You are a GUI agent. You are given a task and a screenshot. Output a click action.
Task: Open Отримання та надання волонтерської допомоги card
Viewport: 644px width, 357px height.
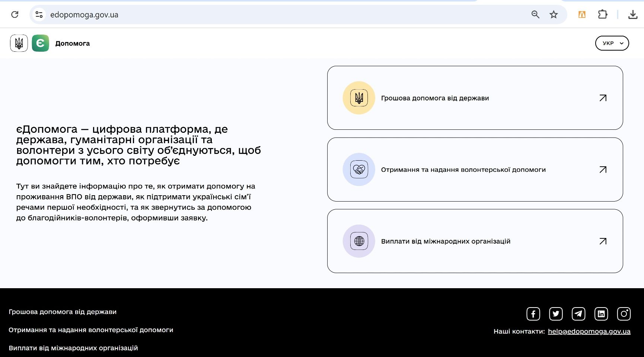point(475,170)
